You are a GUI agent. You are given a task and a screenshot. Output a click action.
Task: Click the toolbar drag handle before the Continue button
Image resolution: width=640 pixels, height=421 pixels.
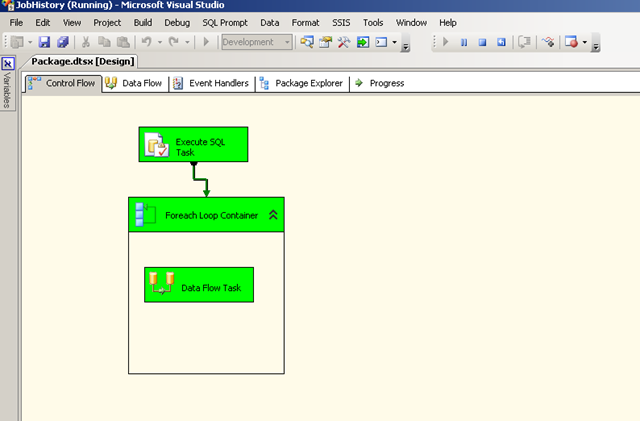[434, 42]
